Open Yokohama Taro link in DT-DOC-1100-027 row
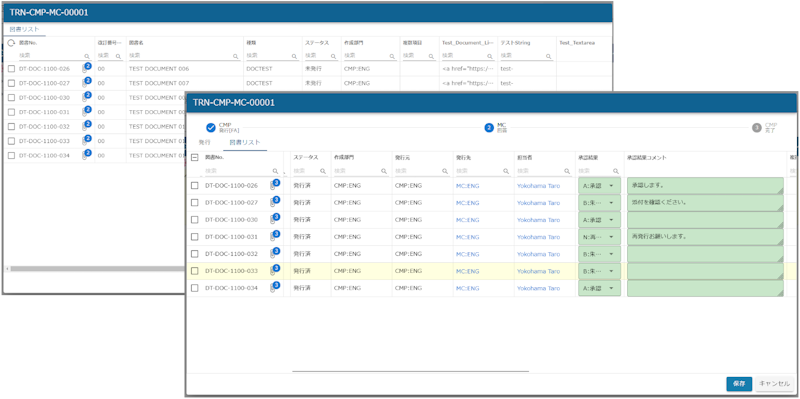The image size is (800, 399). pos(538,203)
